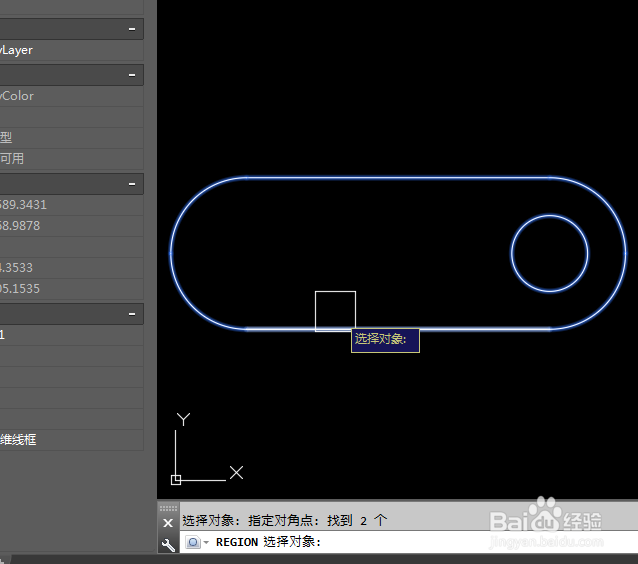Click the 05.1535 value row

[x=72, y=289]
